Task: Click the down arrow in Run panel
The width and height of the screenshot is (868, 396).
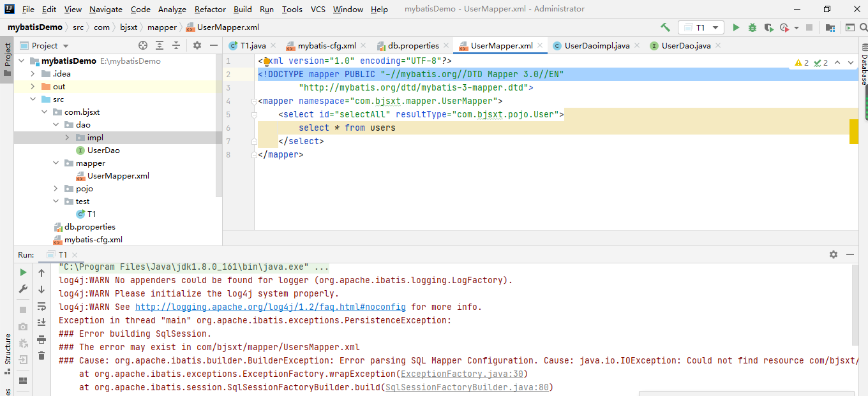Action: 41,289
